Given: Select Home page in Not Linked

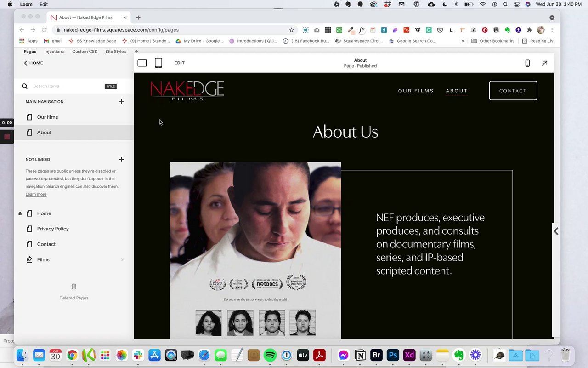Looking at the screenshot, I should 74,213.
